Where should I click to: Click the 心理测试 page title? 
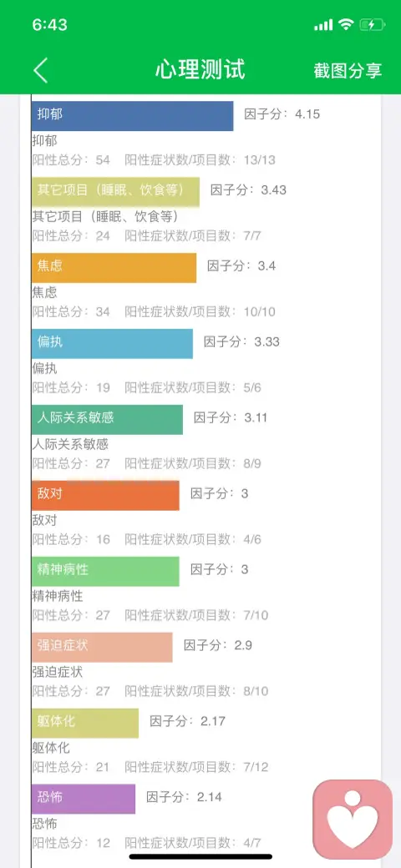[200, 70]
